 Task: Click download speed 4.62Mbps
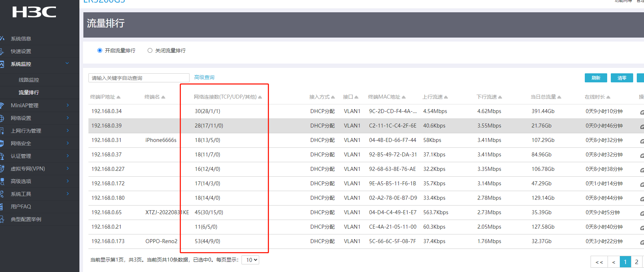click(x=489, y=111)
